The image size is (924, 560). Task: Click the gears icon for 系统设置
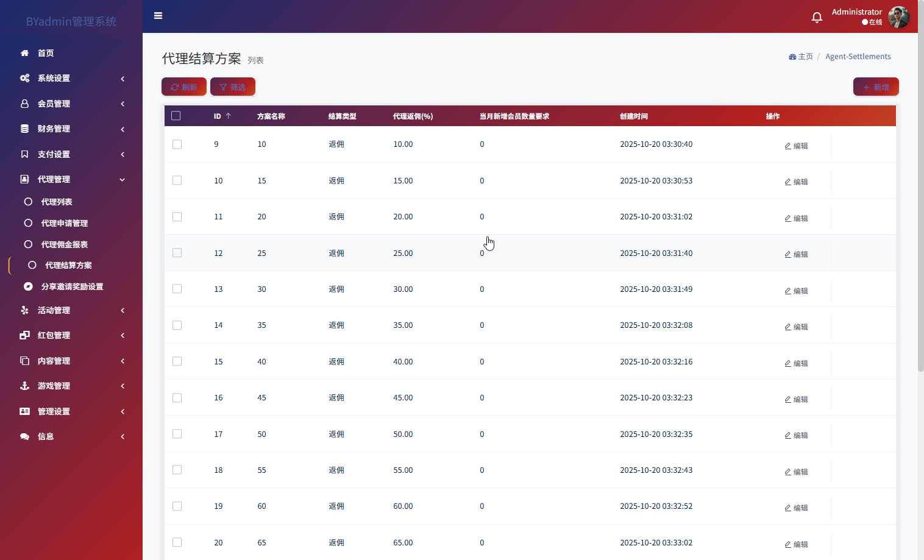[24, 78]
